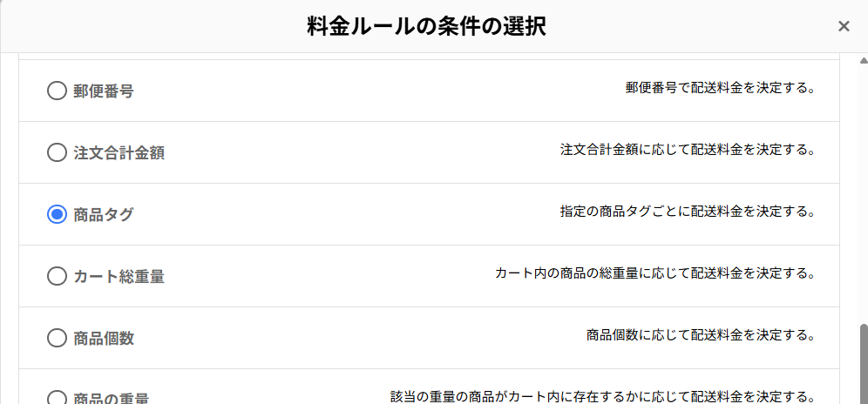This screenshot has width=868, height=404.
Task: Click the selected 商品タグ radio button
Action: 57,214
